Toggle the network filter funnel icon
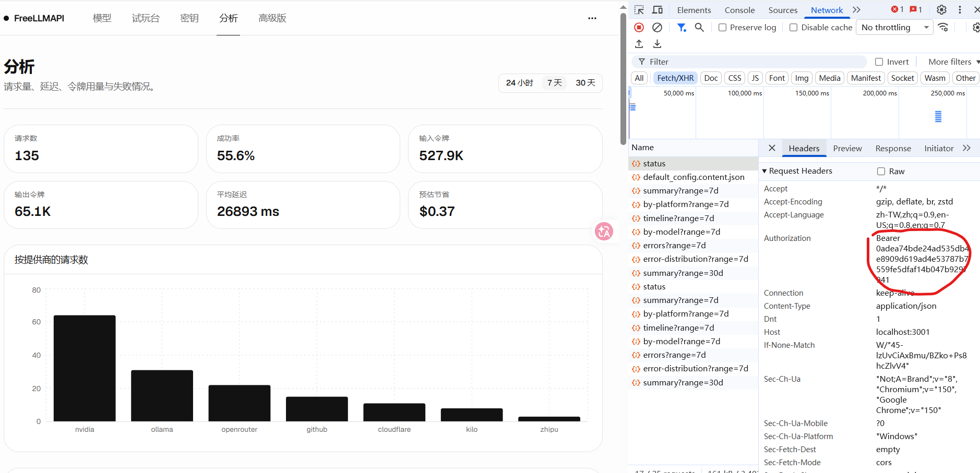 (x=682, y=27)
